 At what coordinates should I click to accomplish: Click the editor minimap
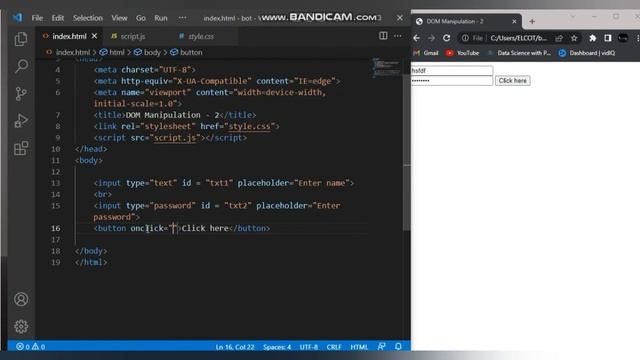pos(386,67)
